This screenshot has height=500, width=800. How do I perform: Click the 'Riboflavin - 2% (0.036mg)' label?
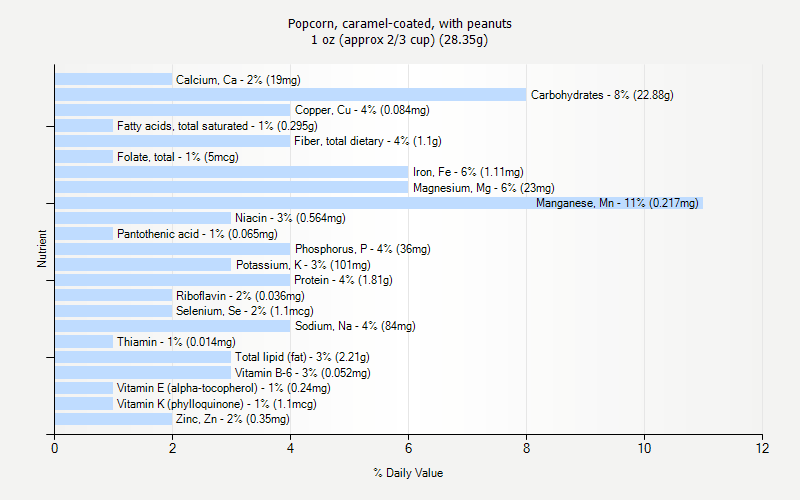pos(240,296)
